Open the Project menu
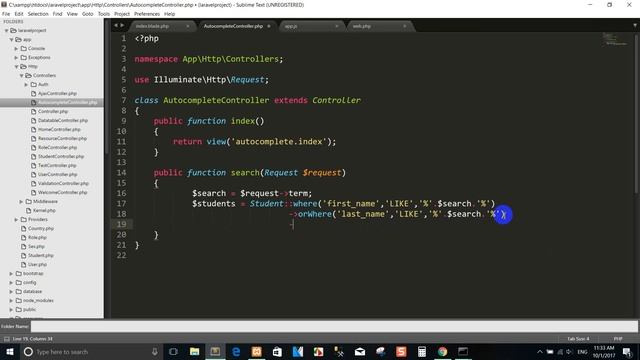 click(122, 14)
